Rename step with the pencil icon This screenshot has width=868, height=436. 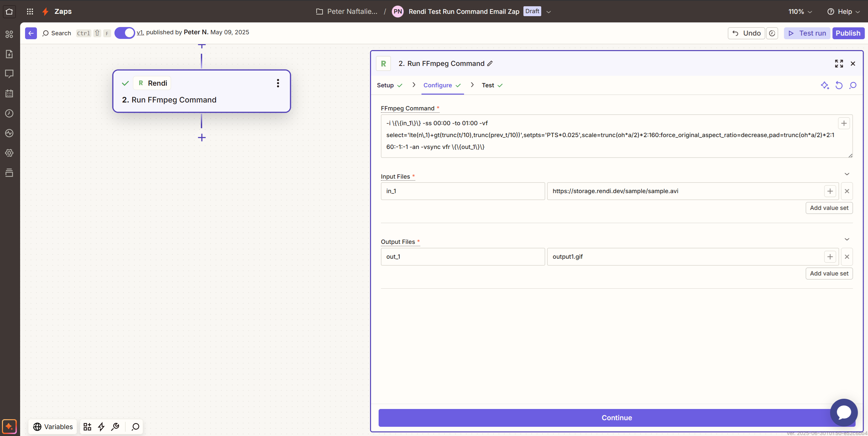490,63
